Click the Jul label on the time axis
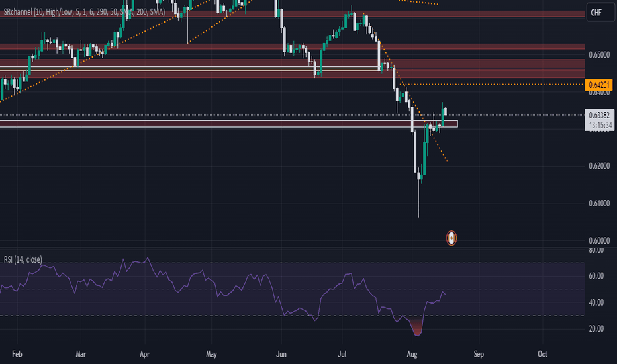The width and height of the screenshot is (617, 364). (x=342, y=354)
